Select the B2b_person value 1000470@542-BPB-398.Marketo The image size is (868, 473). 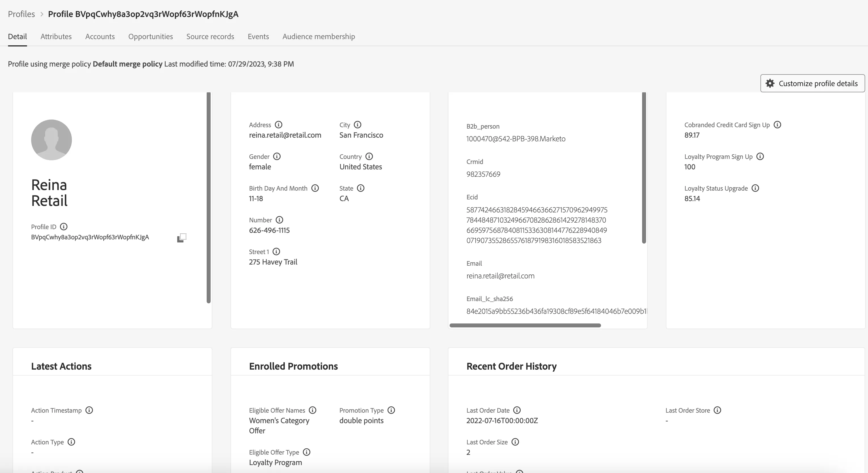point(516,139)
